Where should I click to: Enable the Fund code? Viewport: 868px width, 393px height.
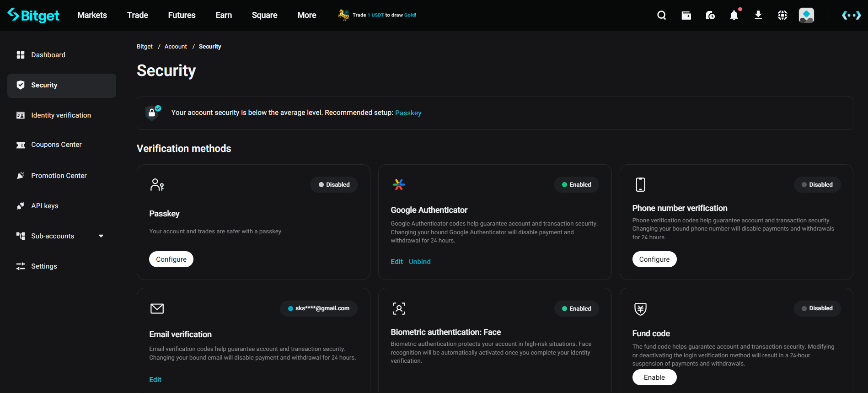click(x=654, y=377)
